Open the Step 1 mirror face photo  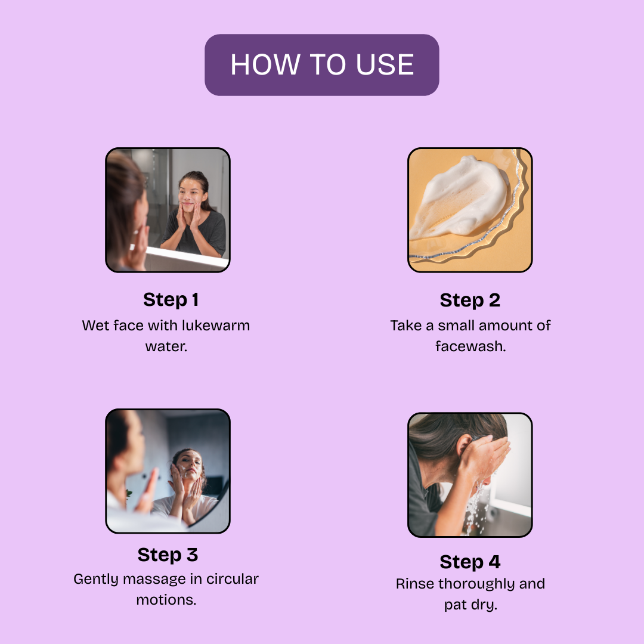pos(168,210)
